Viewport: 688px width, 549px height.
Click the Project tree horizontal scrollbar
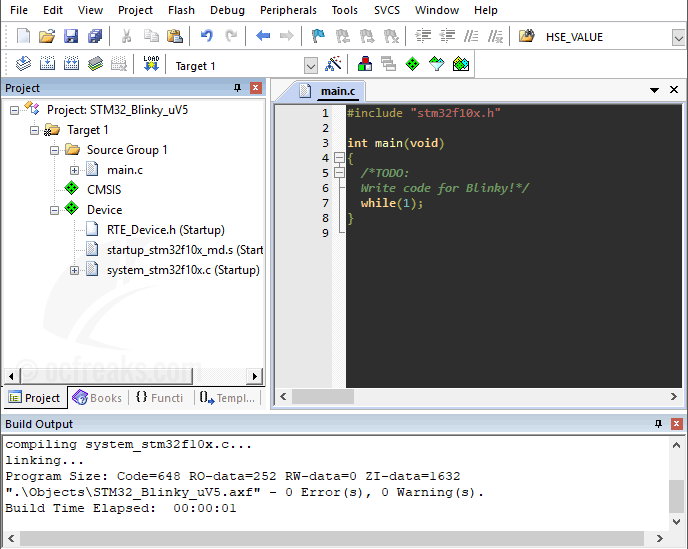[x=130, y=376]
